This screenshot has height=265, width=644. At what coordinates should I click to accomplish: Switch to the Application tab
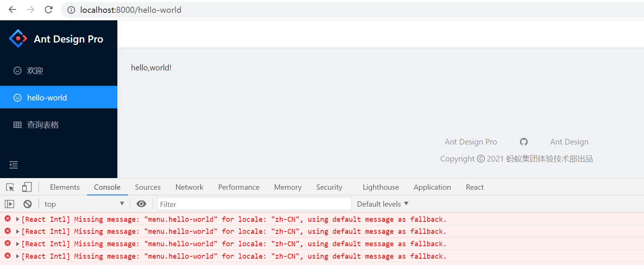point(432,187)
